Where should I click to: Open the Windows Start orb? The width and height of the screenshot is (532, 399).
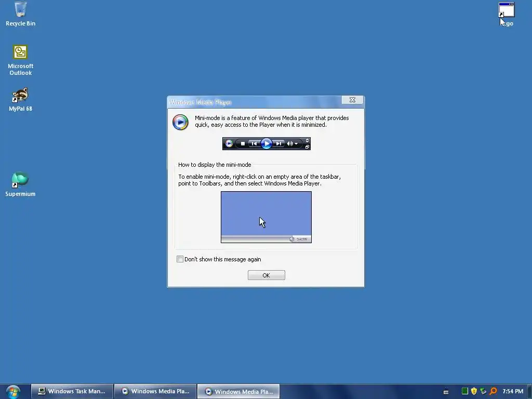point(13,392)
